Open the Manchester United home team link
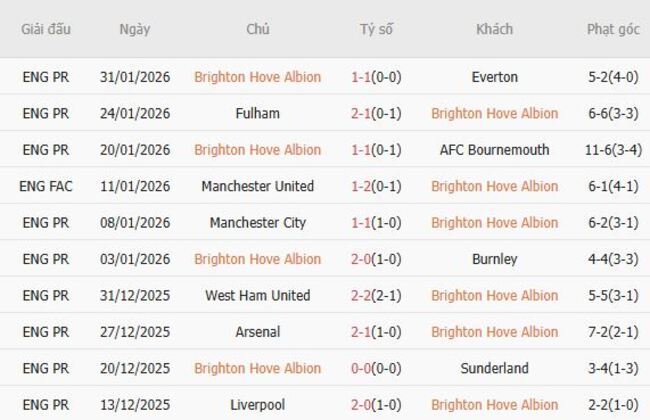Screen dimensions: 650x420 tap(257, 186)
